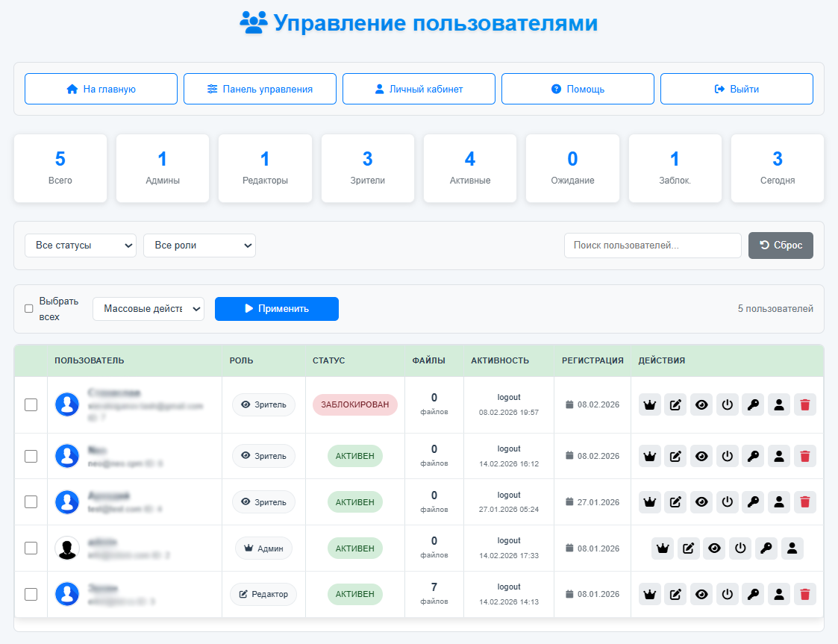Viewport: 838px width, 644px height.
Task: Select the Сегодня statistics card showing 3
Action: pyautogui.click(x=778, y=168)
